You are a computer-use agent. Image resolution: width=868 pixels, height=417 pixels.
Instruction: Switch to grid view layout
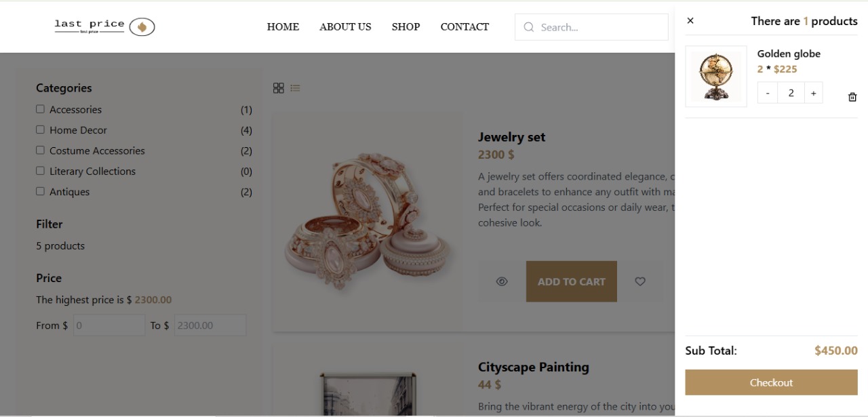[278, 88]
